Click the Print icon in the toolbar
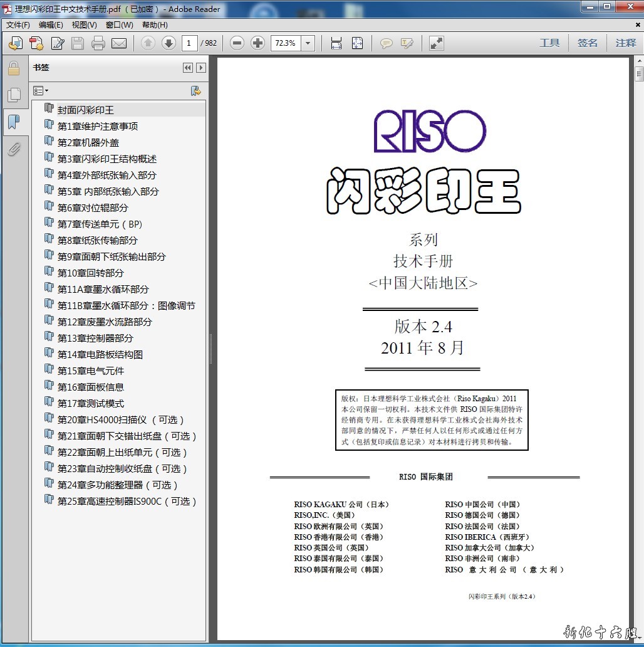Viewport: 644px width, 647px height. click(98, 43)
